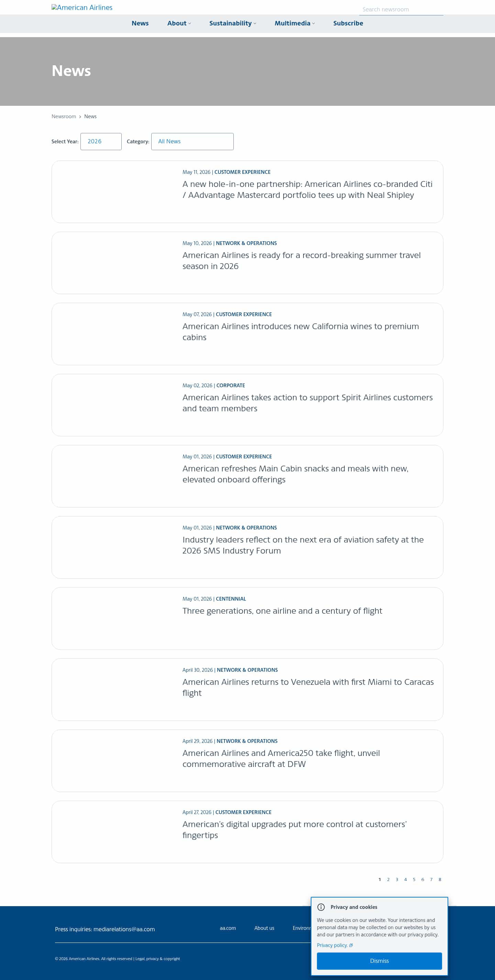Viewport: 495px width, 980px height.
Task: Open the Miami to Caracas flight article
Action: tap(308, 687)
